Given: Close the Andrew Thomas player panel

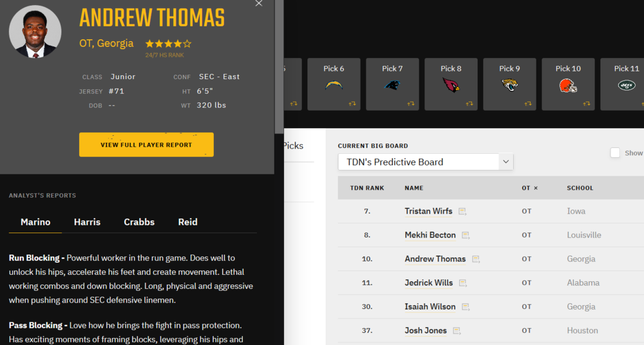Looking at the screenshot, I should (259, 3).
